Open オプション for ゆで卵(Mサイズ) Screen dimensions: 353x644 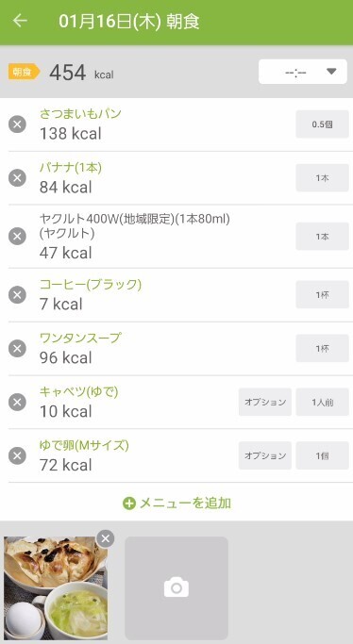265,455
